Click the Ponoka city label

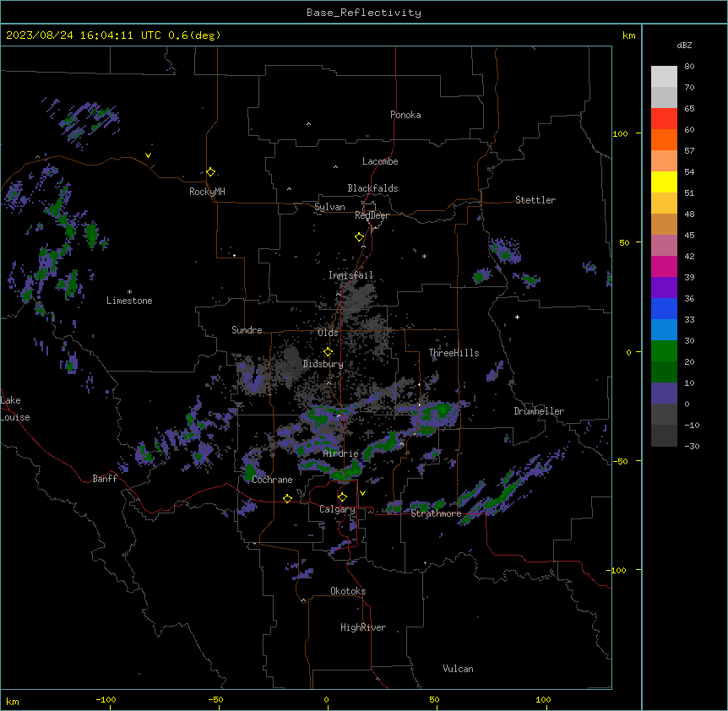[405, 115]
